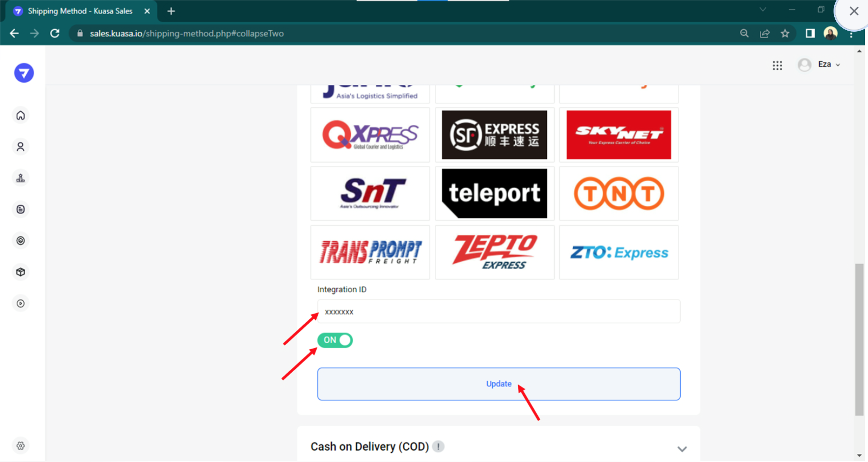The width and height of the screenshot is (868, 462).
Task: Select the TNT courier logo
Action: pos(619,193)
